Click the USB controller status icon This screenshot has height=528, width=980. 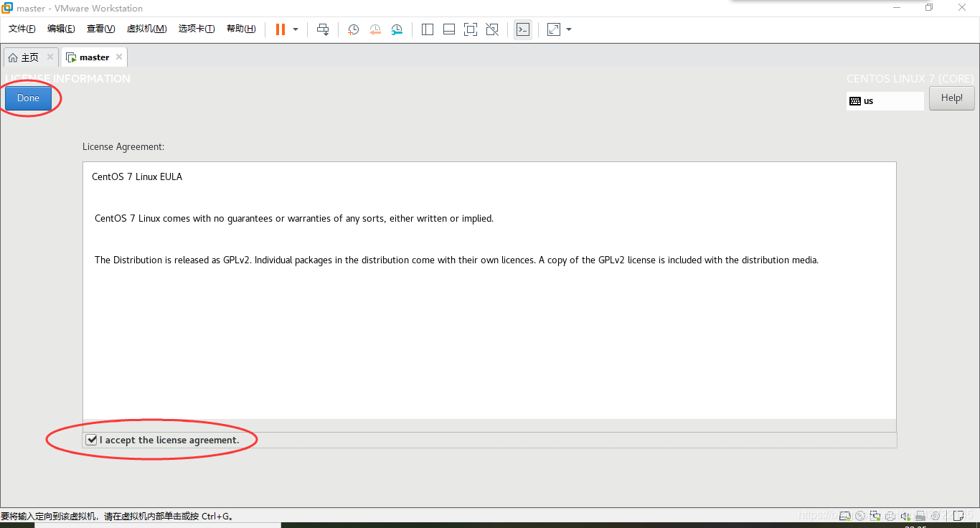pos(920,516)
